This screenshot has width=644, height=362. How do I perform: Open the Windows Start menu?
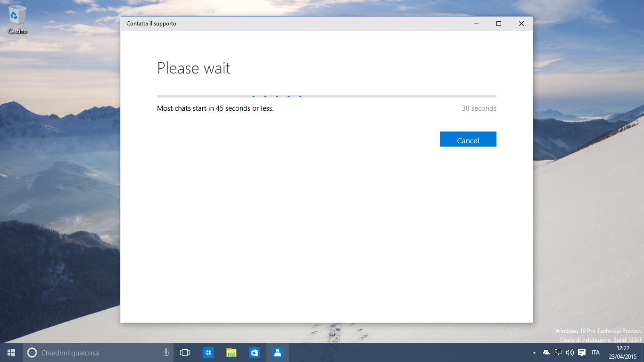tap(11, 353)
